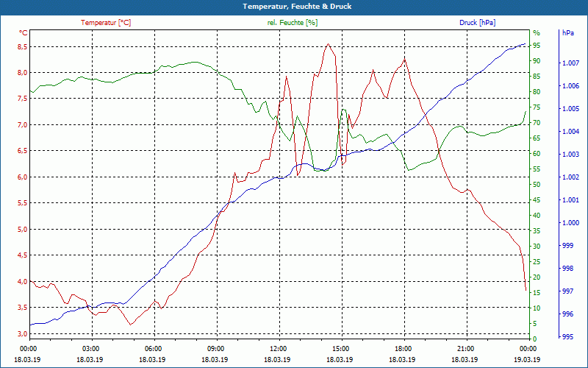Viewport: 588px width, 368px height.
Task: Click the 1.005 pressure axis value
Action: tap(571, 109)
